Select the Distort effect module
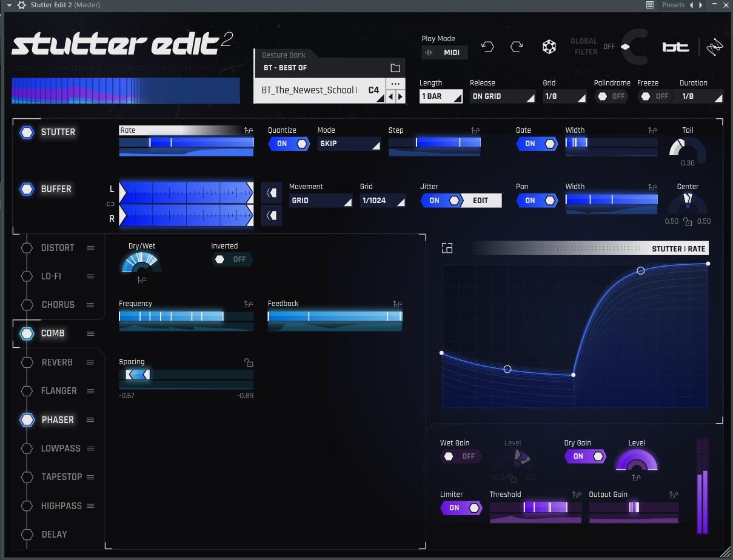The image size is (733, 560). tap(58, 248)
